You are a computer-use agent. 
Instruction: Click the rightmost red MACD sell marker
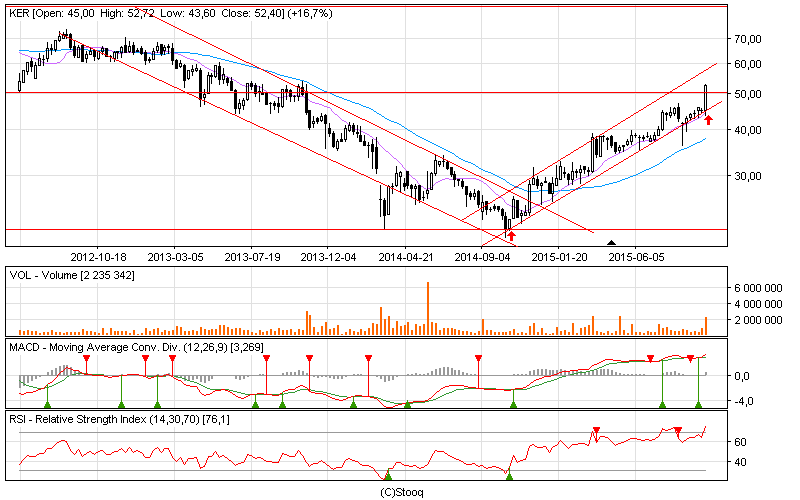pyautogui.click(x=690, y=359)
